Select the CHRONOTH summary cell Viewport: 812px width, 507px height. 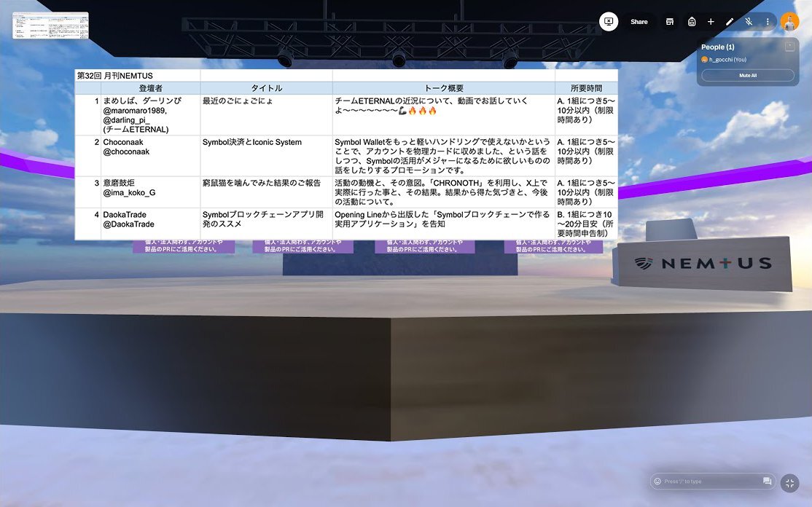pos(444,192)
